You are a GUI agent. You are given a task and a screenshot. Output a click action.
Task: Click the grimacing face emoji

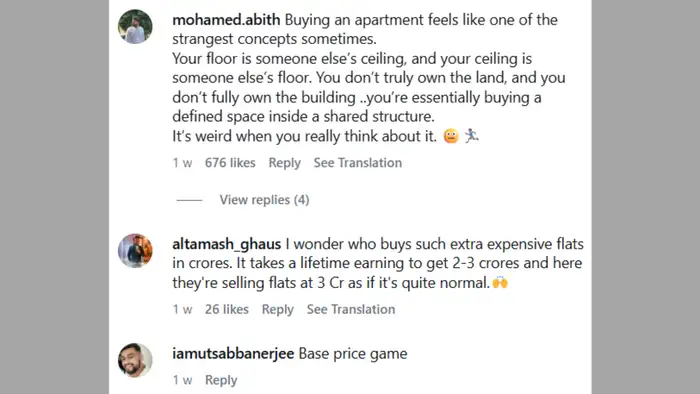[451, 136]
